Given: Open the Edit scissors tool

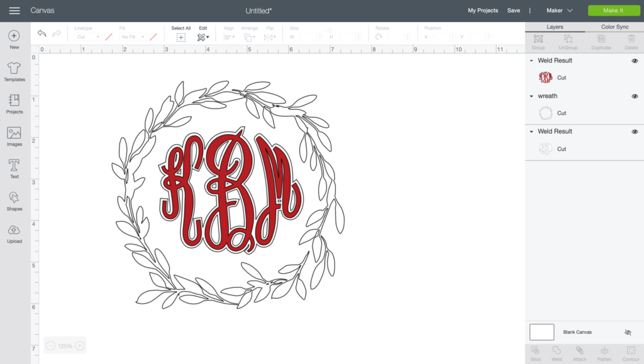Looking at the screenshot, I should click(x=203, y=37).
